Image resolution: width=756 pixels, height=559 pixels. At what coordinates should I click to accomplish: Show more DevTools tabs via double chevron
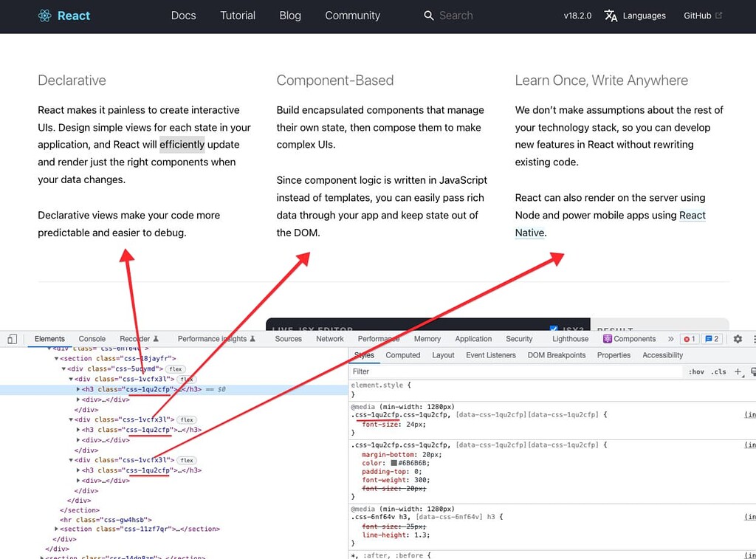[670, 339]
